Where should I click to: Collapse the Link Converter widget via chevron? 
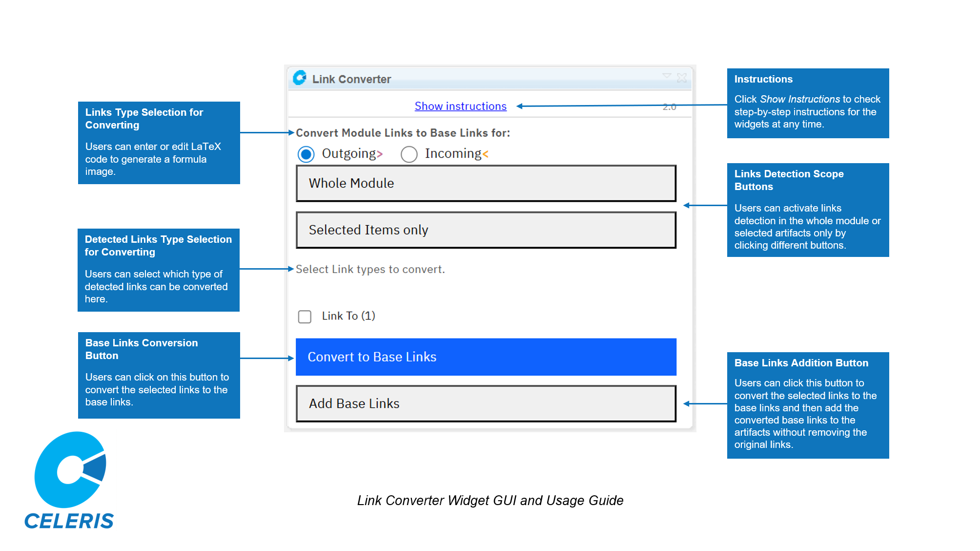pyautogui.click(x=667, y=77)
